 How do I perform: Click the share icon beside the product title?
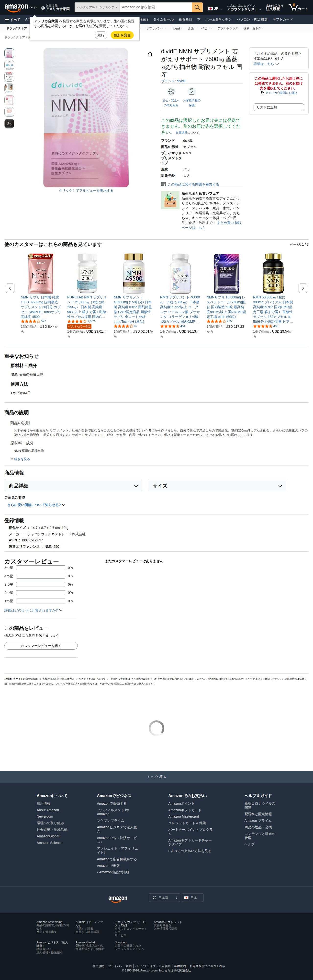coord(150,54)
